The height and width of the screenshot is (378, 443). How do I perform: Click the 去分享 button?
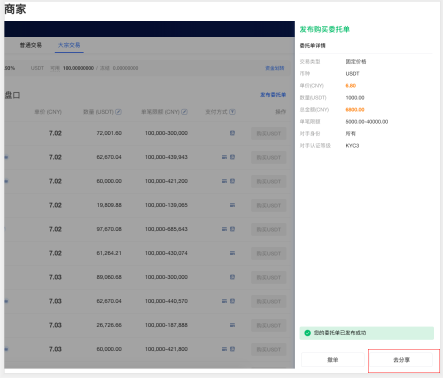coord(401,360)
